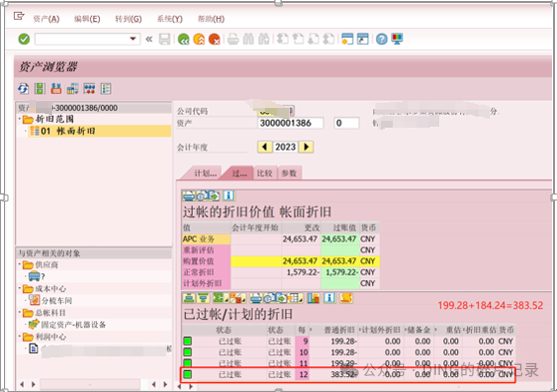The image size is (557, 392).
Task: Click the orange Exit icon
Action: tap(199, 39)
